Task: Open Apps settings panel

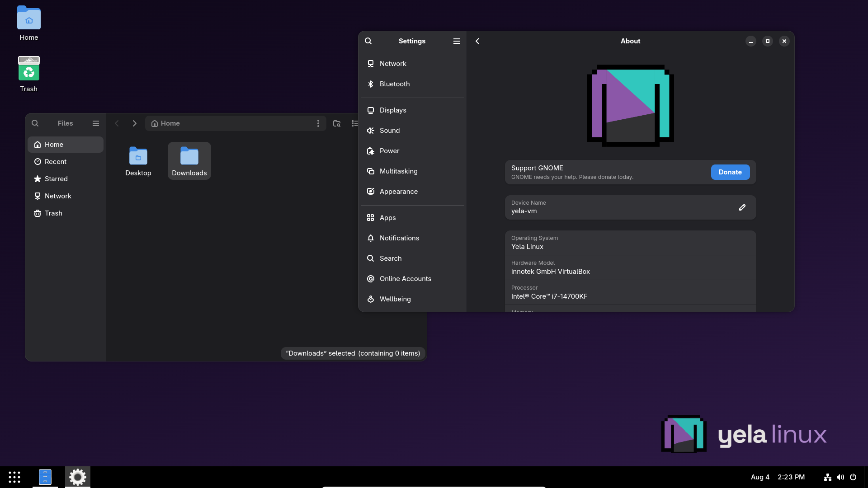Action: click(412, 218)
